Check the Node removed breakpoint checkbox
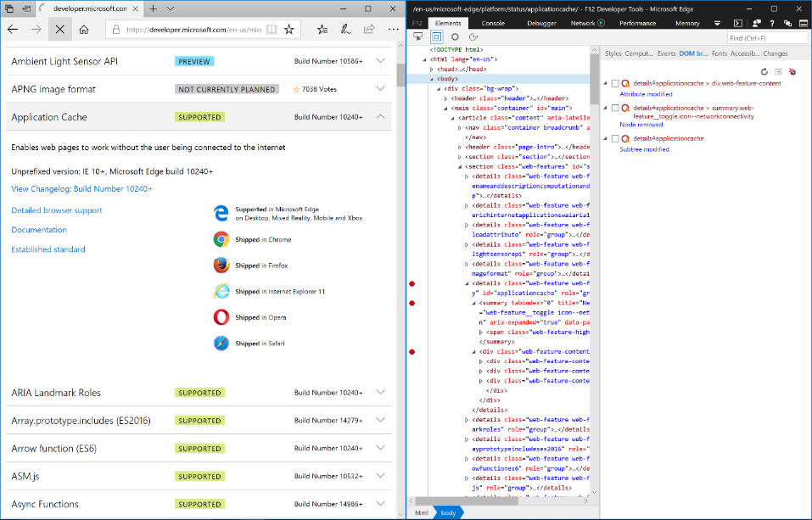812x520 pixels. tap(616, 109)
